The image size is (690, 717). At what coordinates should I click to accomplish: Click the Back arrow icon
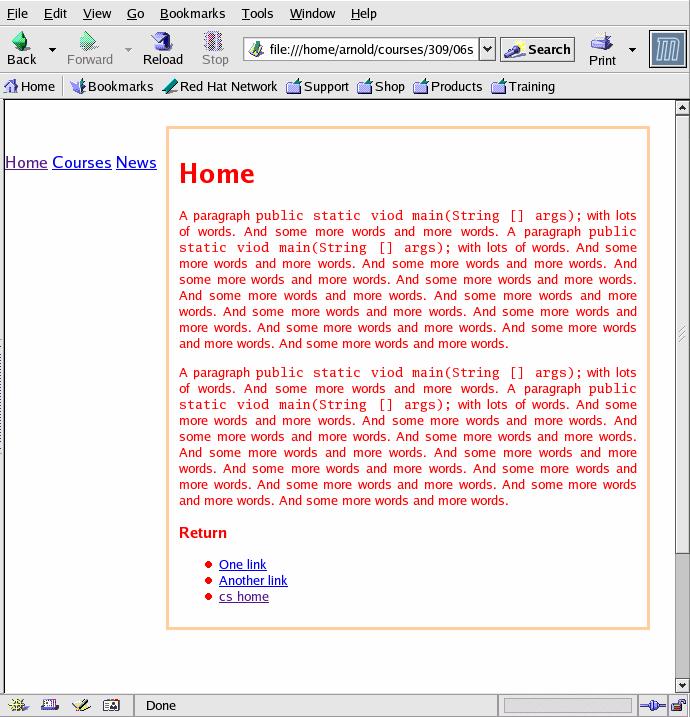[21, 41]
